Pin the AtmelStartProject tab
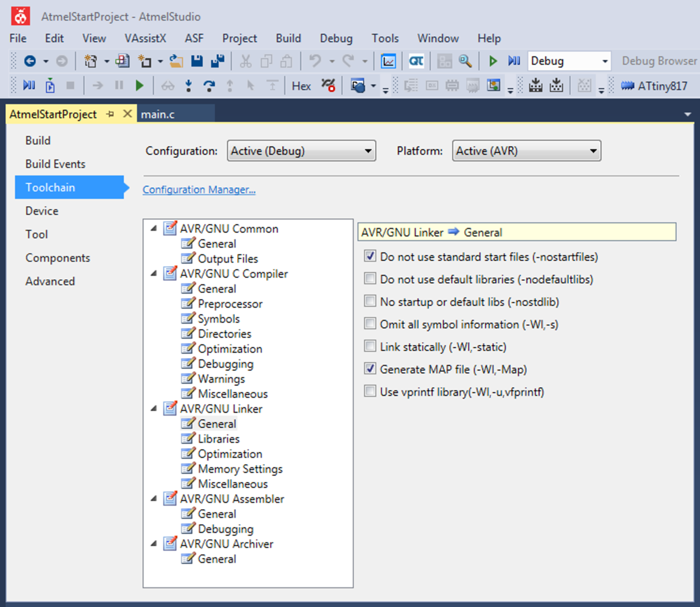The width and height of the screenshot is (700, 607). (110, 114)
